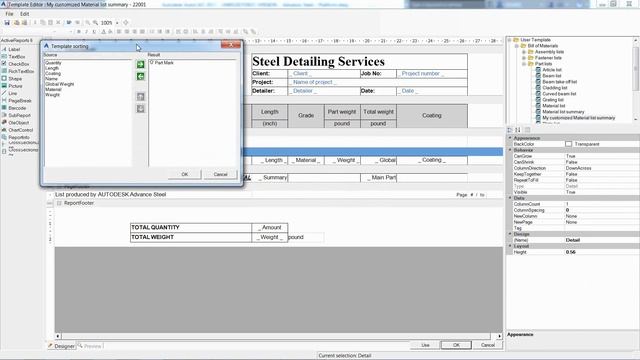Toggle underline formatting in the format toolbar
The image size is (640, 360).
[x=94, y=31]
